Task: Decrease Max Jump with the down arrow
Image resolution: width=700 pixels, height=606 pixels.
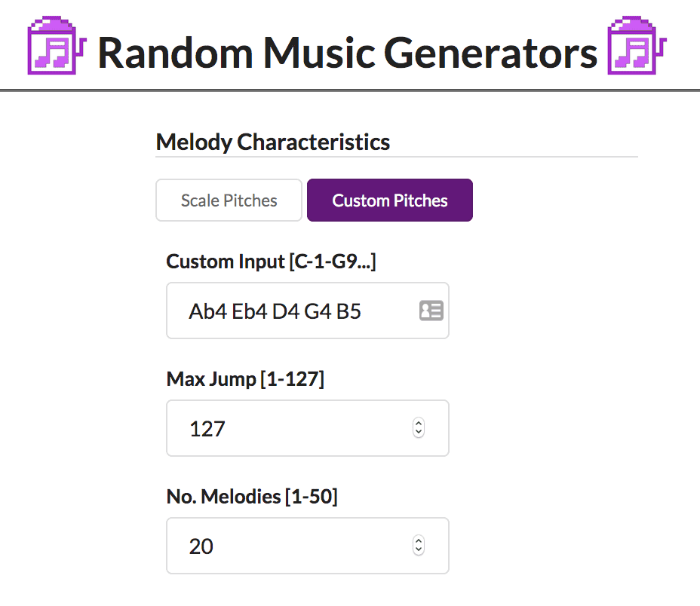Action: point(419,433)
